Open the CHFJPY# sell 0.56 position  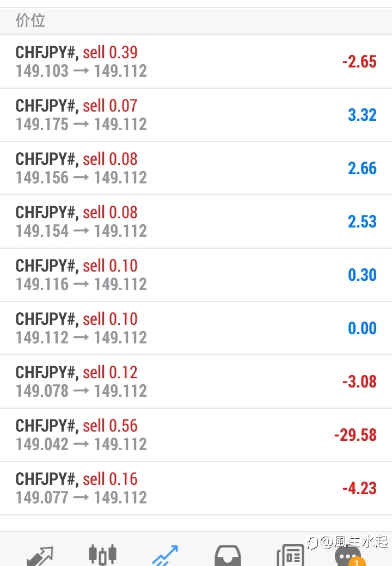[x=196, y=435]
